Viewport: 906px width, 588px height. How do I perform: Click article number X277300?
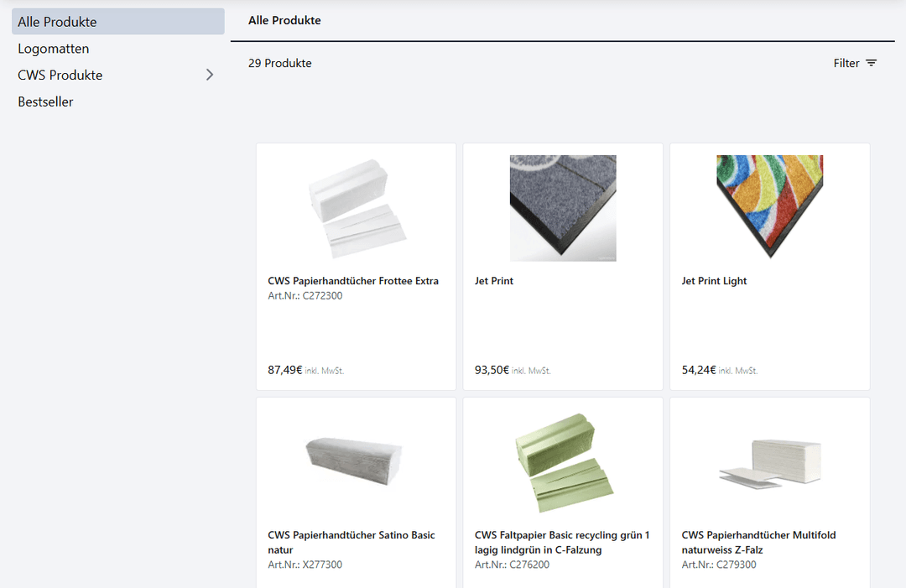(305, 565)
